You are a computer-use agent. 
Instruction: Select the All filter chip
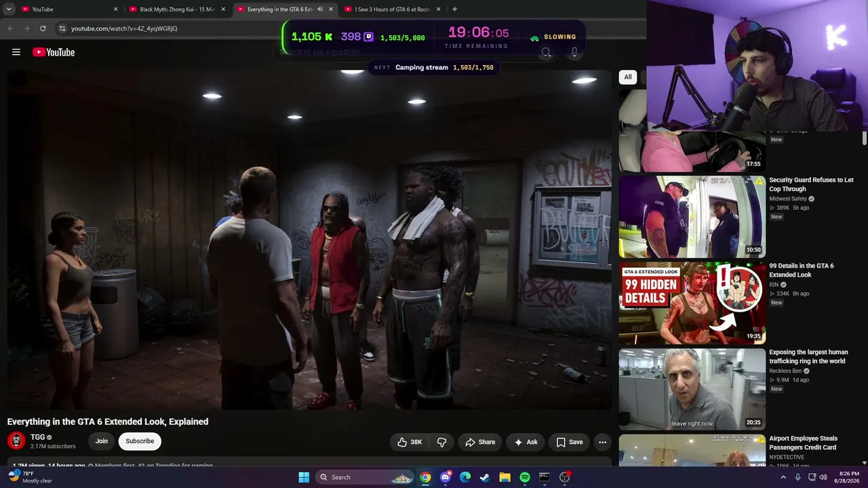(628, 77)
